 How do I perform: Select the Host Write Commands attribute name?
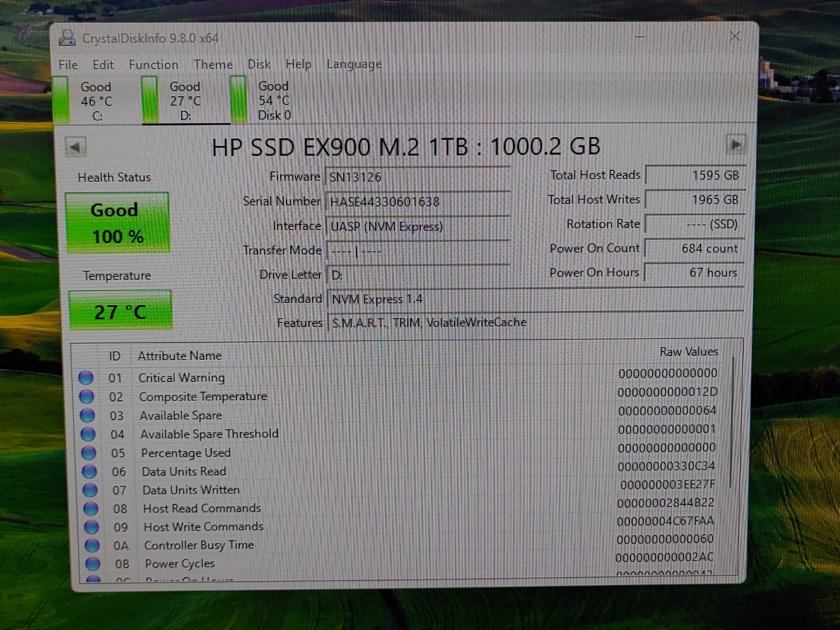(x=204, y=527)
